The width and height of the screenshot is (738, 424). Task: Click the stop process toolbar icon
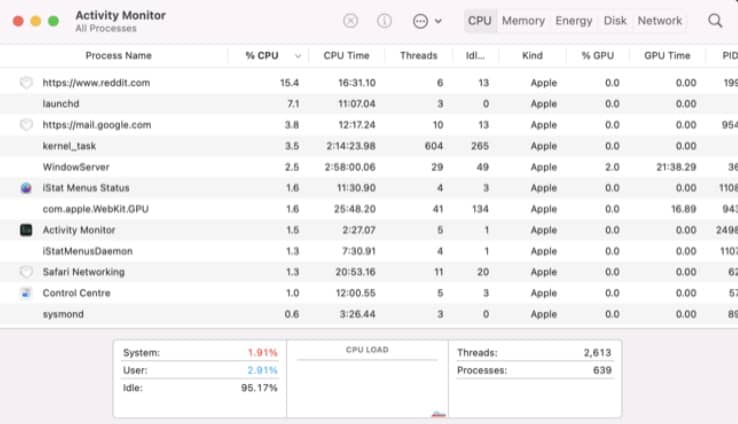pos(350,21)
